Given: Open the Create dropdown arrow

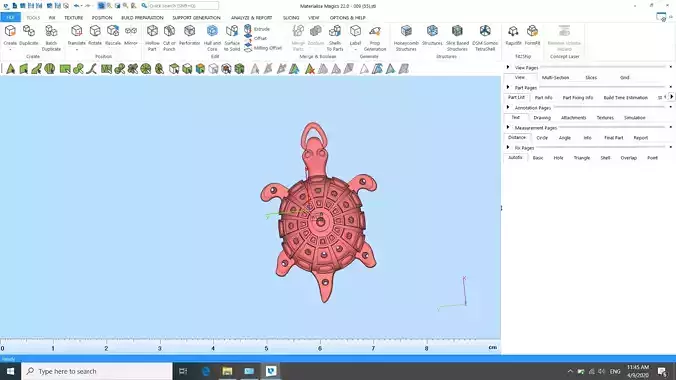Looking at the screenshot, I should [10, 49].
